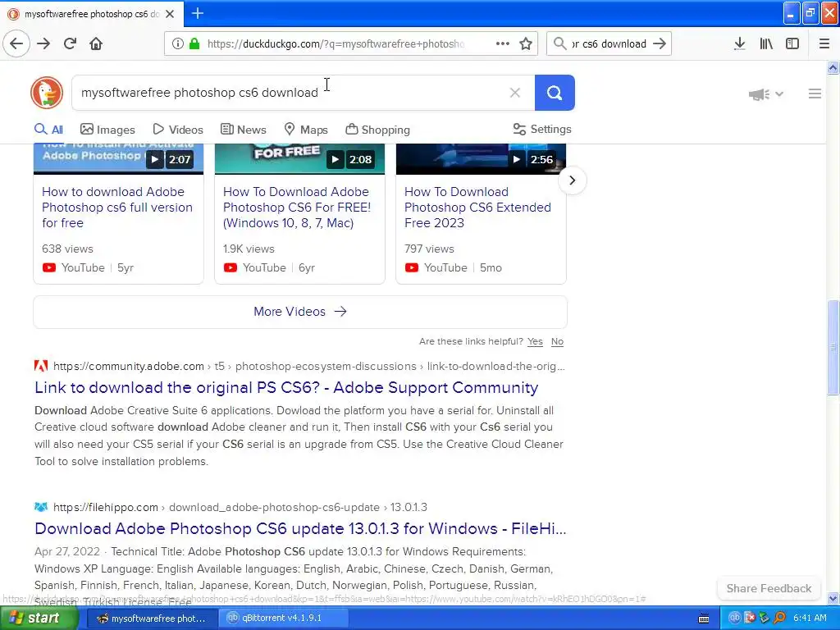Click orange magnifier tray icon
Screen dimensions: 840x630
[x=780, y=618]
